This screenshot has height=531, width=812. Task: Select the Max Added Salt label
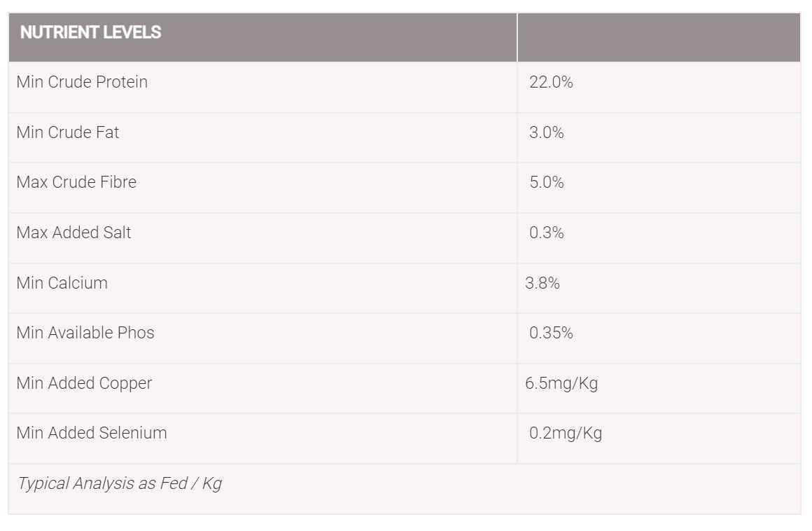point(73,232)
